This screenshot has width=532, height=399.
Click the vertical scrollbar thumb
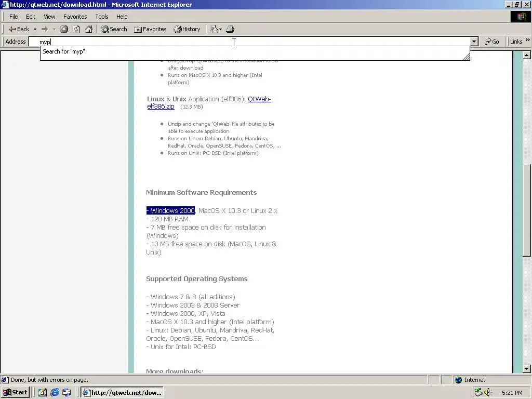point(527,210)
